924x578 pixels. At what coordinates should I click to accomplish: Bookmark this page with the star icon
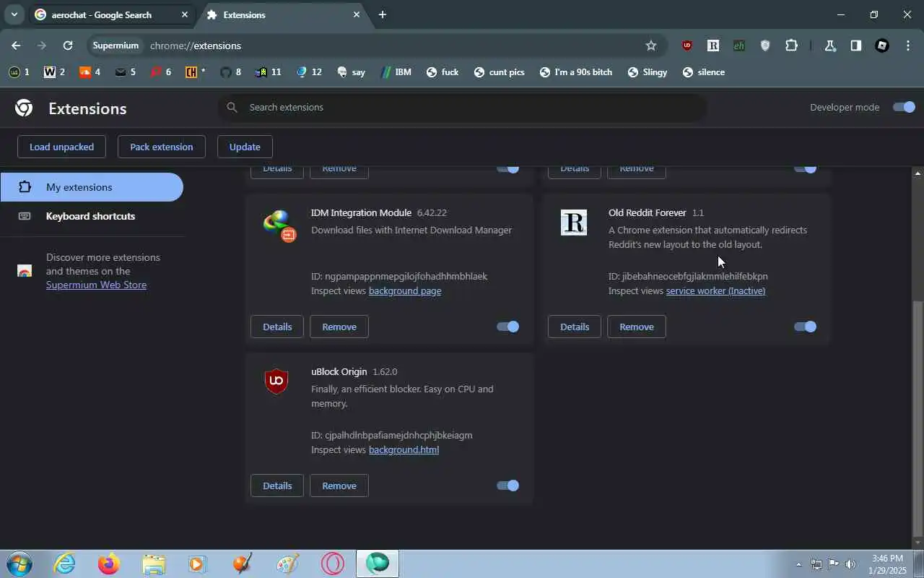651,46
